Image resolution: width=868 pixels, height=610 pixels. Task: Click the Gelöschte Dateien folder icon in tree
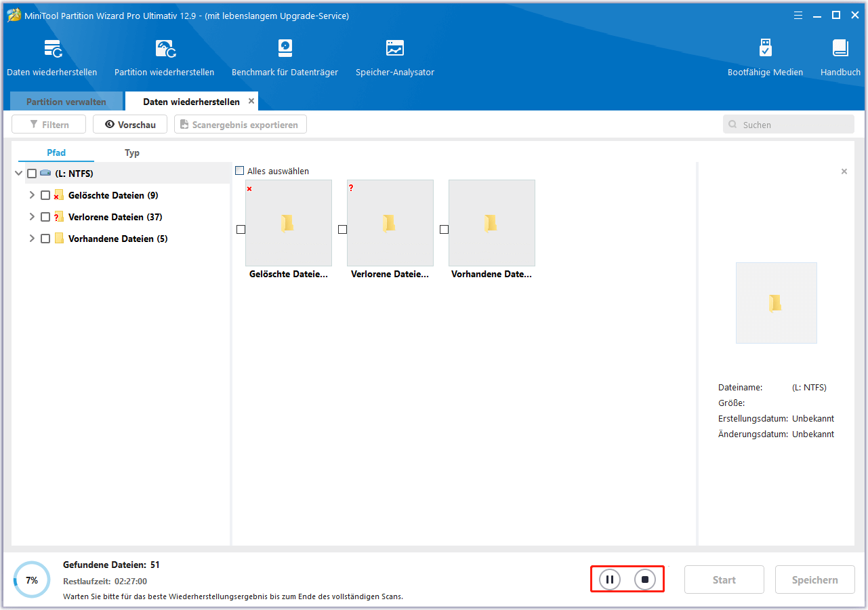[x=59, y=195]
